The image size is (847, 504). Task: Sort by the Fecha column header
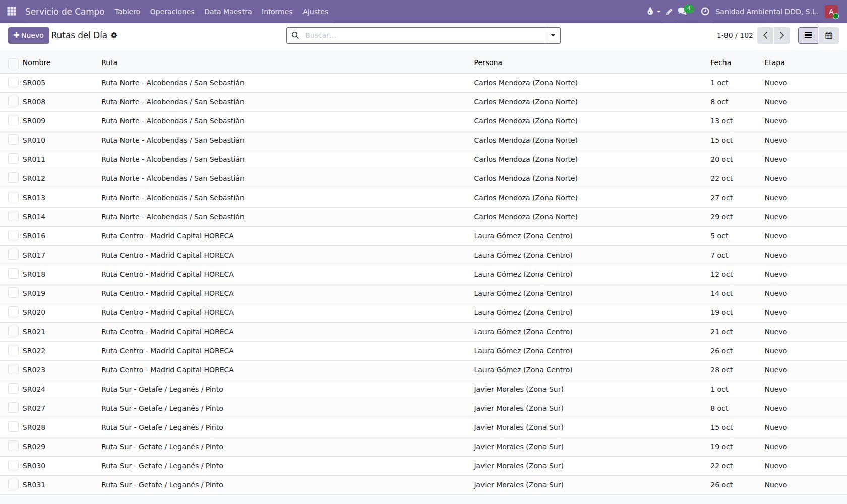pyautogui.click(x=720, y=62)
